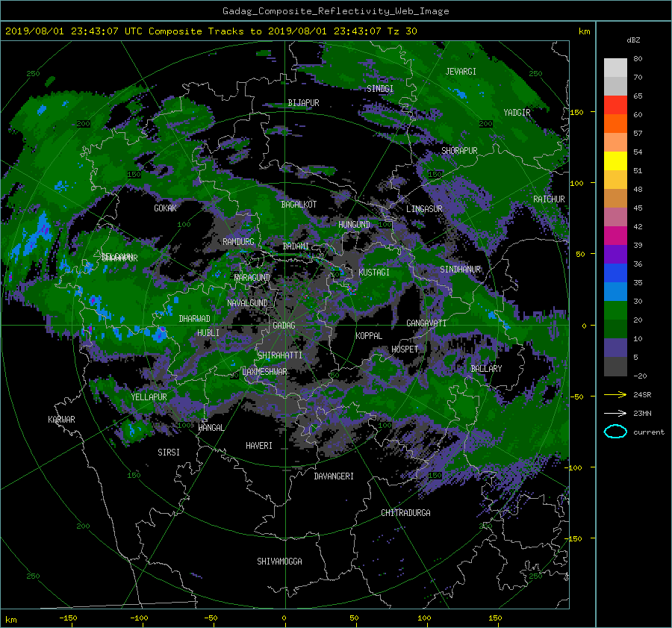Click the RAMDURG city label
Image resolution: width=672 pixels, height=628 pixels.
click(x=238, y=242)
